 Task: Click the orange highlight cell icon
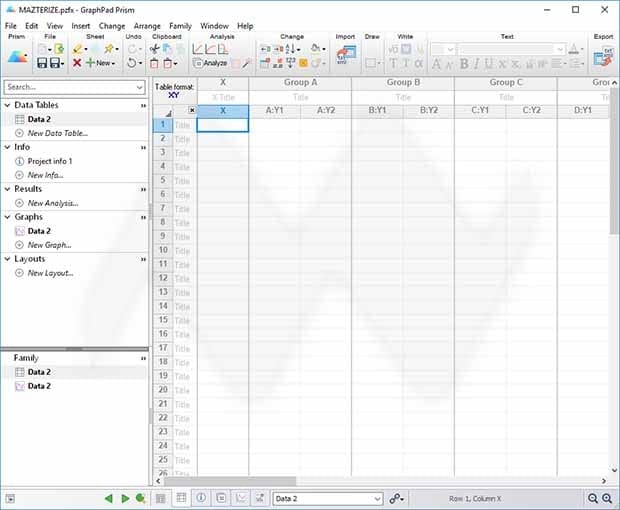point(303,63)
